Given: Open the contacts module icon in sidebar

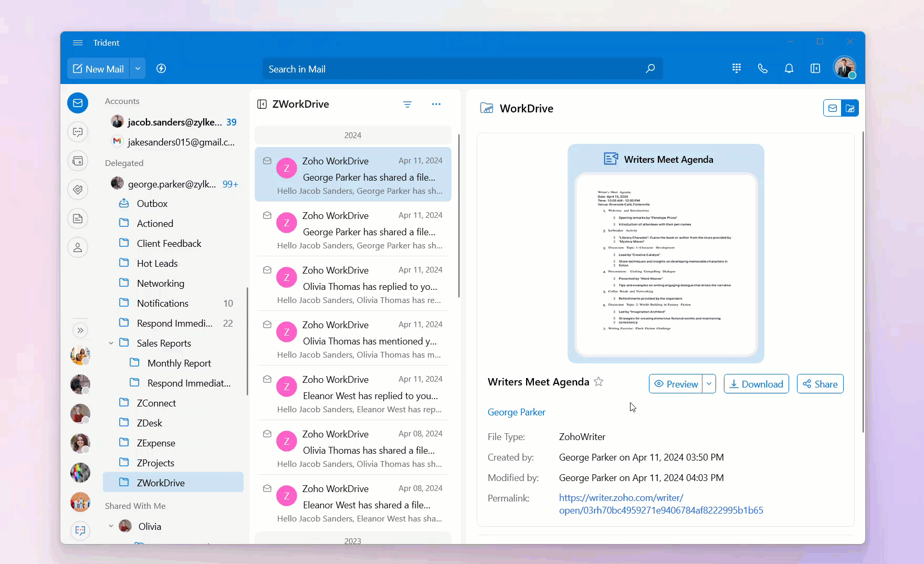Looking at the screenshot, I should click(78, 247).
